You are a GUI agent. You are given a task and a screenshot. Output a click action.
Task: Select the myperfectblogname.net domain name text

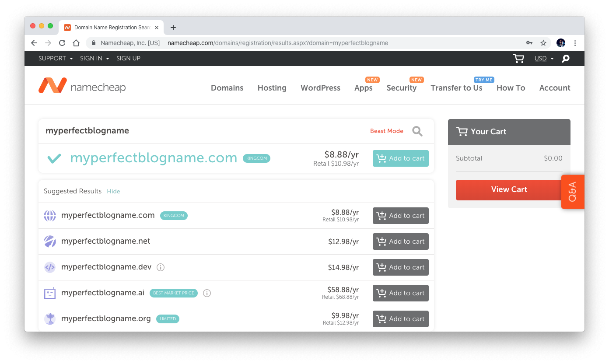click(x=106, y=241)
